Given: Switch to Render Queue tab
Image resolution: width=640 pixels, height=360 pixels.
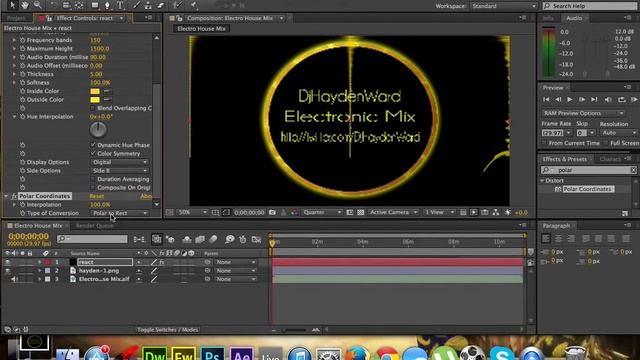Looking at the screenshot, I should click(95, 226).
